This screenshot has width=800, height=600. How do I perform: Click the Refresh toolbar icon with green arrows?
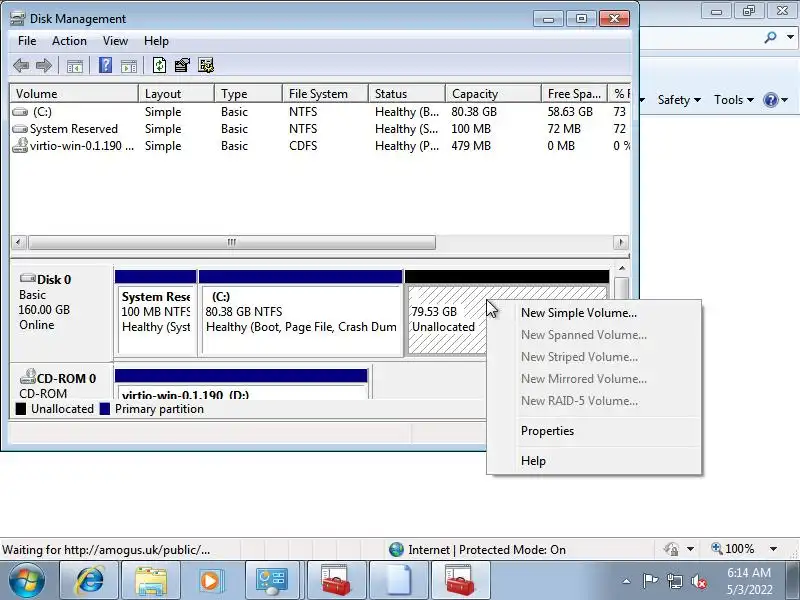tap(159, 65)
